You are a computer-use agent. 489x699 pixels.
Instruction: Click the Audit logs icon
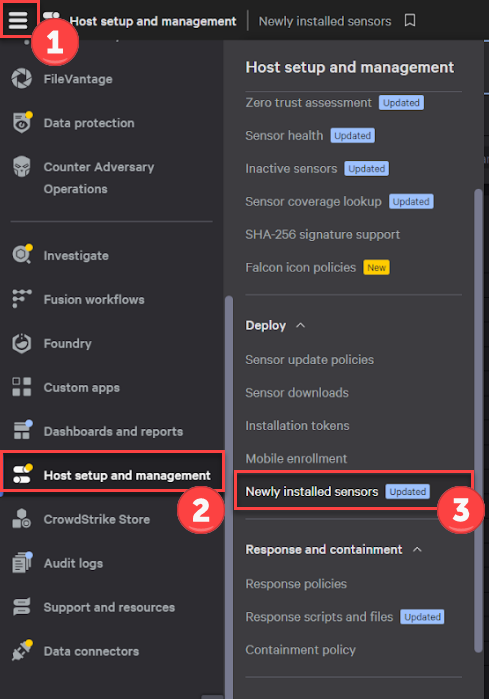(x=21, y=563)
